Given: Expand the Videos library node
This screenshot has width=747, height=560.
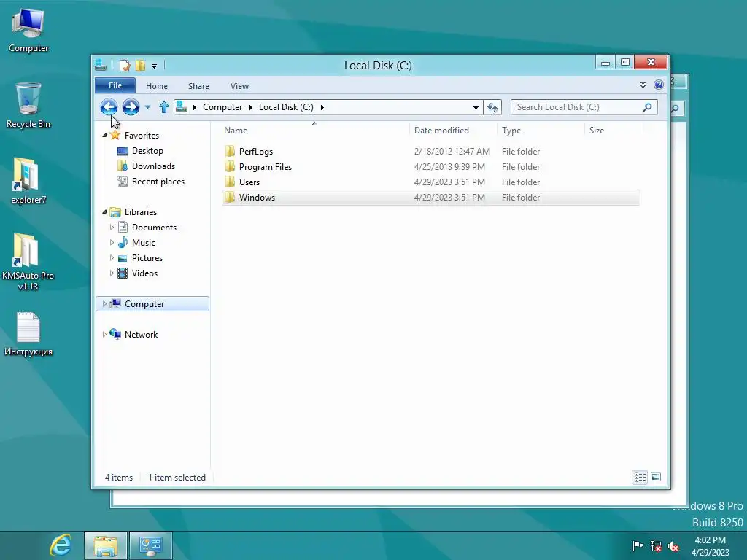Looking at the screenshot, I should [112, 273].
